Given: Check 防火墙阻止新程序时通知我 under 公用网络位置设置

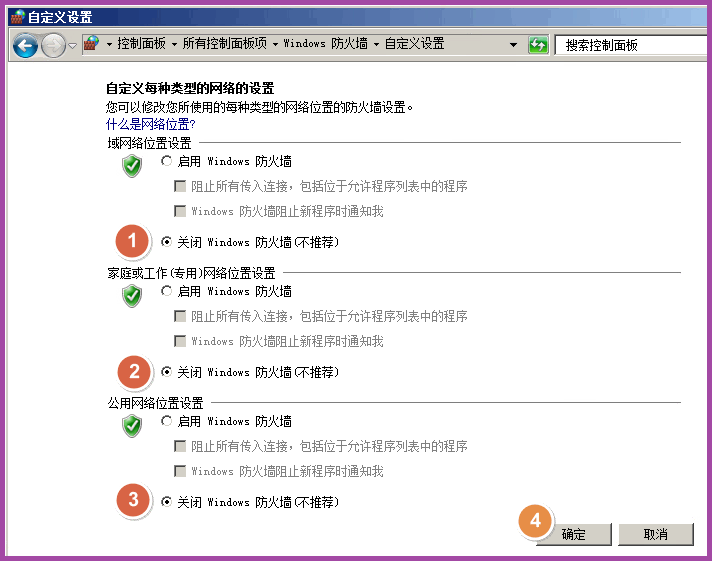Looking at the screenshot, I should pos(180,471).
